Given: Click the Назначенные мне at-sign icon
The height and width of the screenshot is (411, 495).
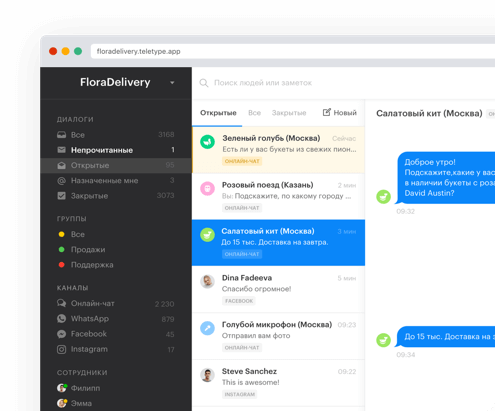Looking at the screenshot, I should (61, 181).
